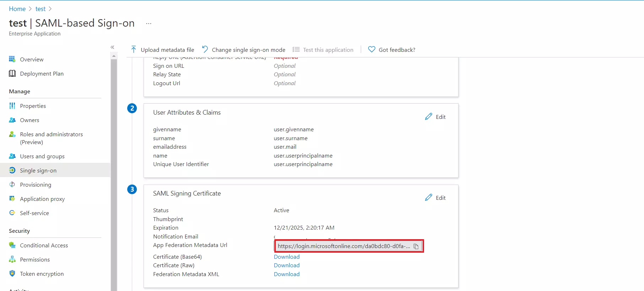Open Self-service settings
The width and height of the screenshot is (644, 291).
pyautogui.click(x=34, y=213)
